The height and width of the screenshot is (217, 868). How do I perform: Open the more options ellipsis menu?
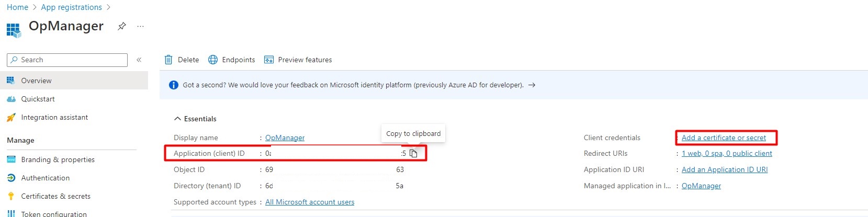click(140, 26)
